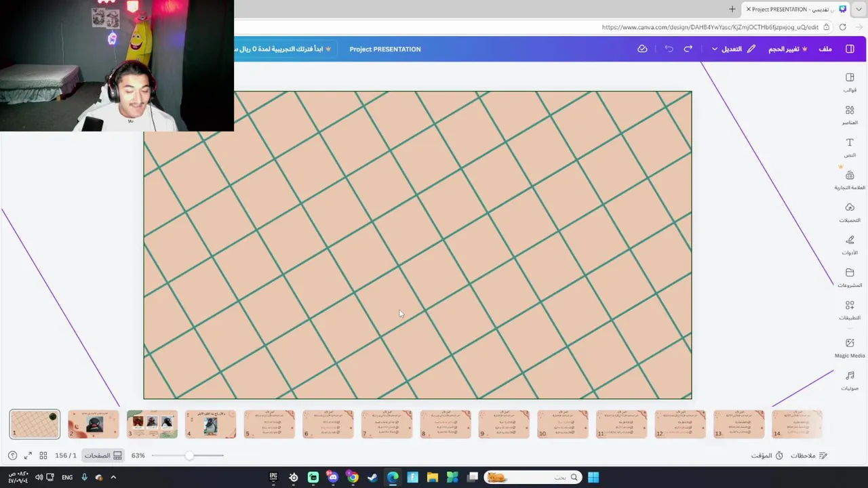This screenshot has height=488, width=868.
Task: Start the free trial banner button
Action: pos(283,49)
